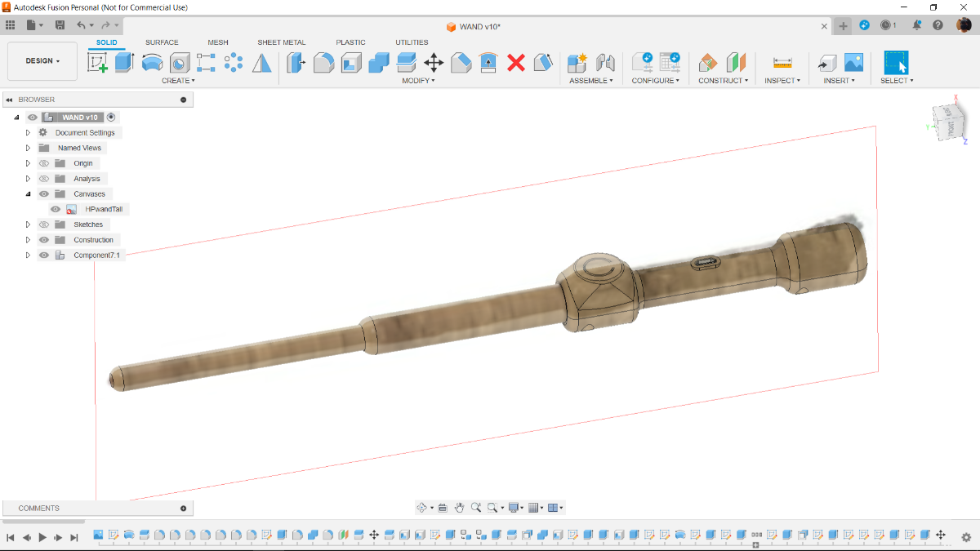Collapse the Canvases tree node

pos(28,194)
